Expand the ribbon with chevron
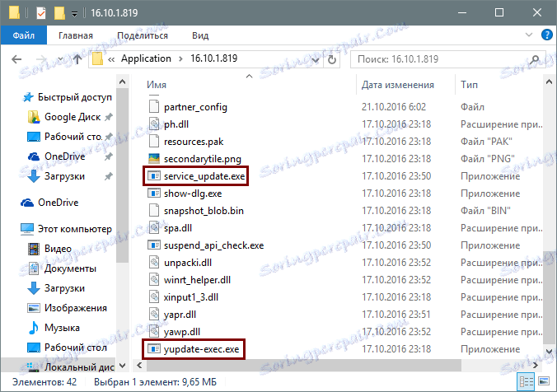 pyautogui.click(x=529, y=35)
